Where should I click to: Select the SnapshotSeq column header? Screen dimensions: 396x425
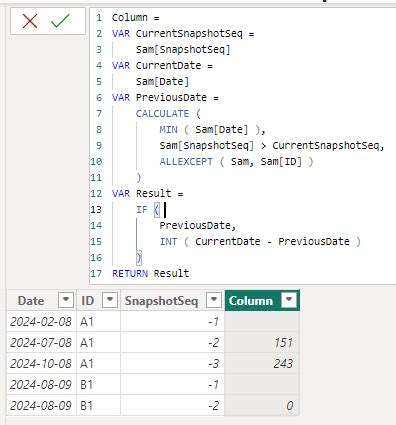tap(161, 301)
